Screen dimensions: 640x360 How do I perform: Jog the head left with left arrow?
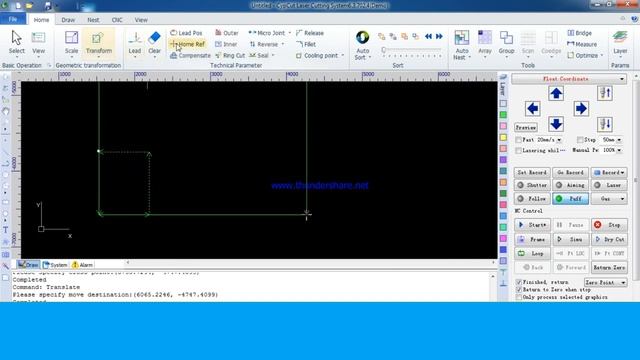(x=533, y=109)
